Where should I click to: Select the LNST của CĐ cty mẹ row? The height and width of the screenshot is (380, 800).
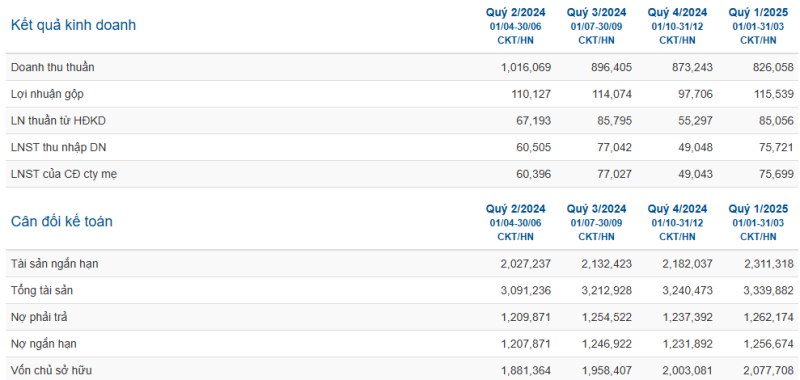click(402, 174)
